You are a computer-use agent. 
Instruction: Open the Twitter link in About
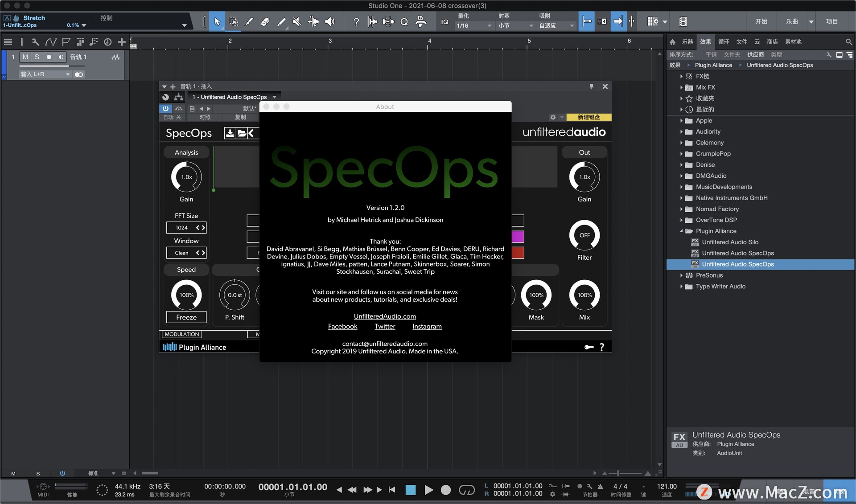(385, 327)
